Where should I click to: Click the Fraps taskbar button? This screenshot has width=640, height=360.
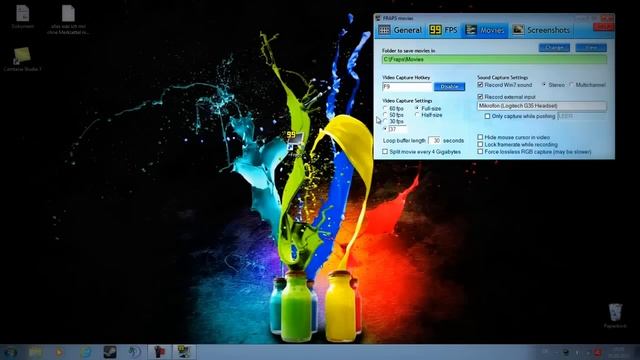click(x=184, y=352)
